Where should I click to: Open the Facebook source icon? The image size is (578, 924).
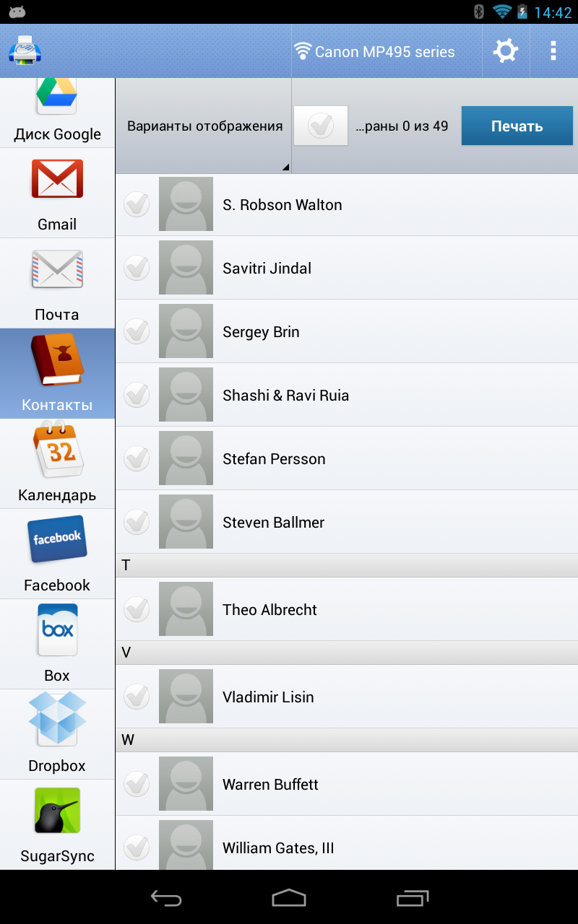[x=57, y=539]
